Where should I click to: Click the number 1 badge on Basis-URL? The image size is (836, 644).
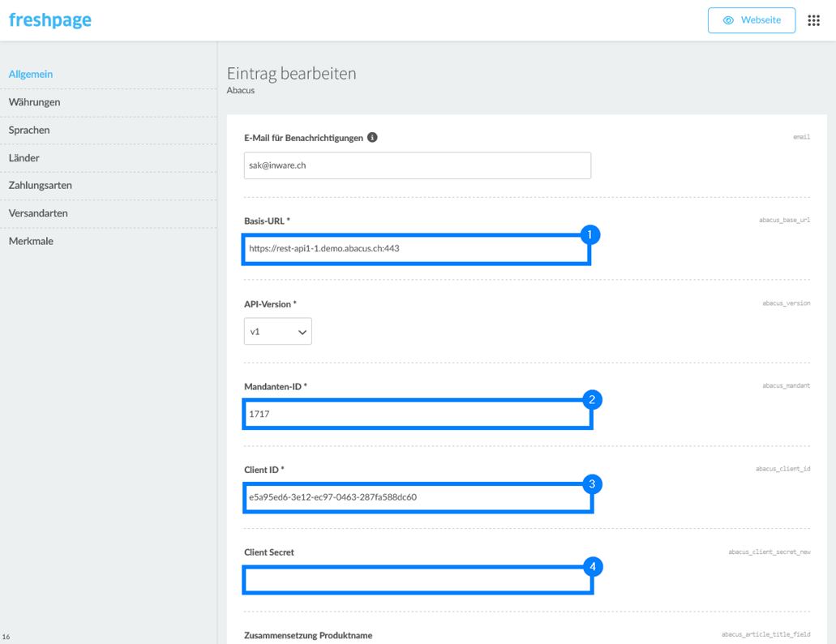[589, 235]
